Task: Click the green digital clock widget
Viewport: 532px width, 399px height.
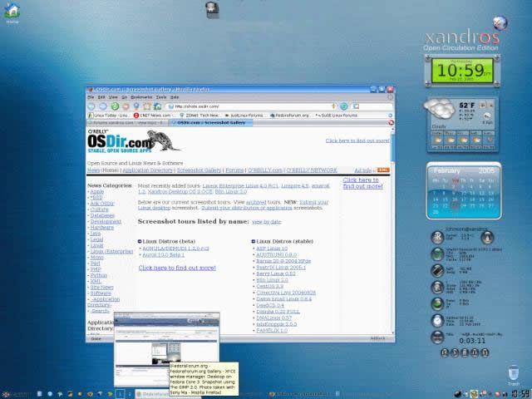Action: 462,71
